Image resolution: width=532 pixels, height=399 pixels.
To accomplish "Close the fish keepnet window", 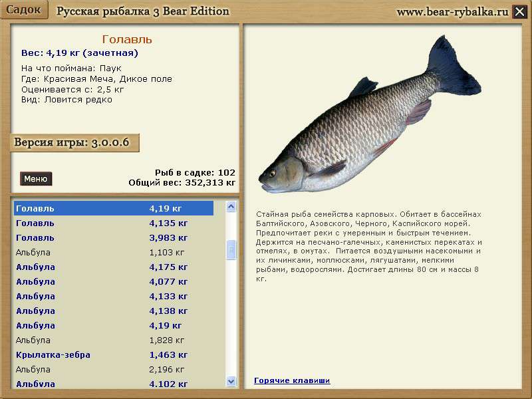I will (x=519, y=11).
